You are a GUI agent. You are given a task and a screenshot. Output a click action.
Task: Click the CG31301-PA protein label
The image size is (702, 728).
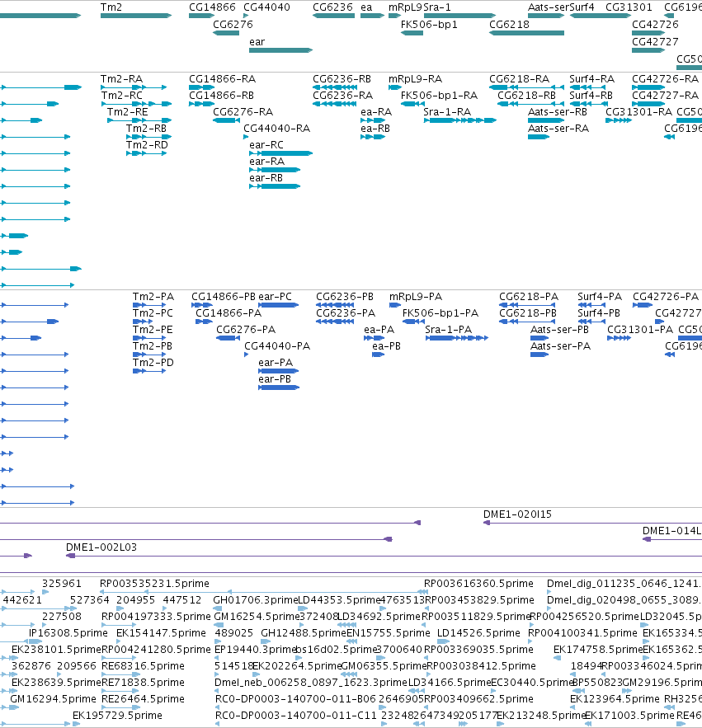(x=640, y=330)
